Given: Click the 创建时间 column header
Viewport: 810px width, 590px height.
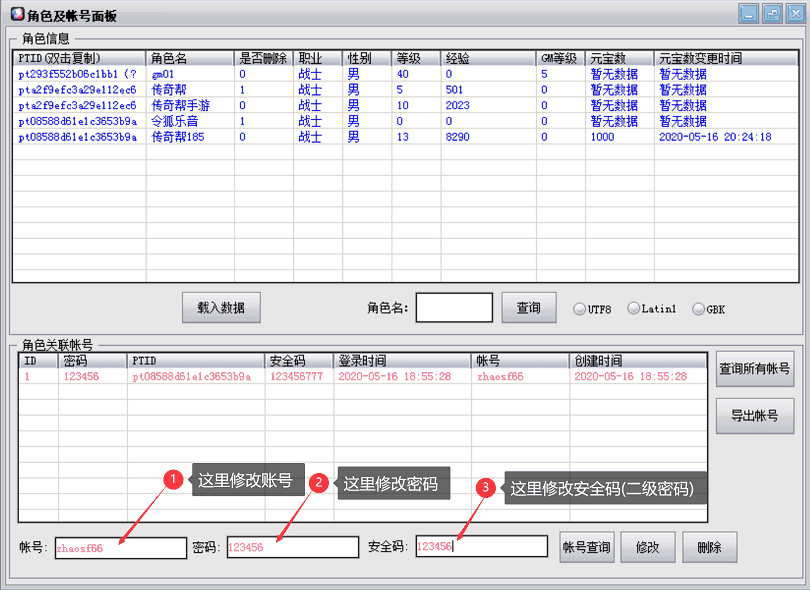Looking at the screenshot, I should (x=638, y=361).
